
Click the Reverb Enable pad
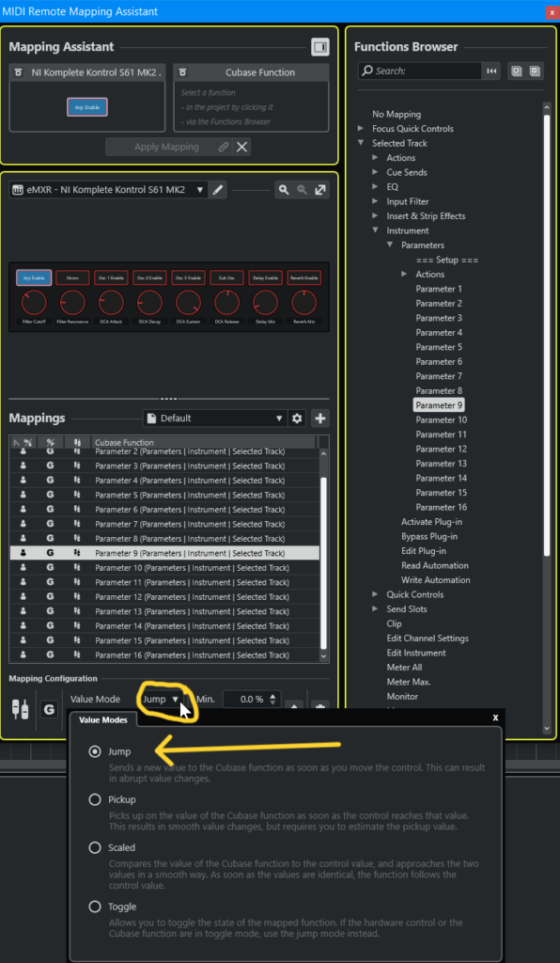tap(304, 277)
